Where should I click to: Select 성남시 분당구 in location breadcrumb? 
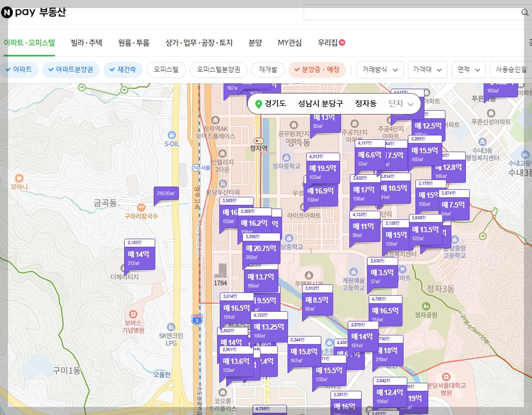(320, 104)
